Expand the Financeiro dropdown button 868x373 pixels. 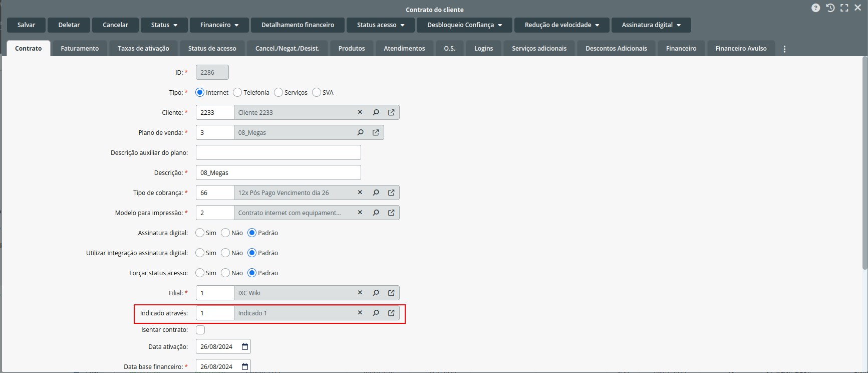(219, 25)
